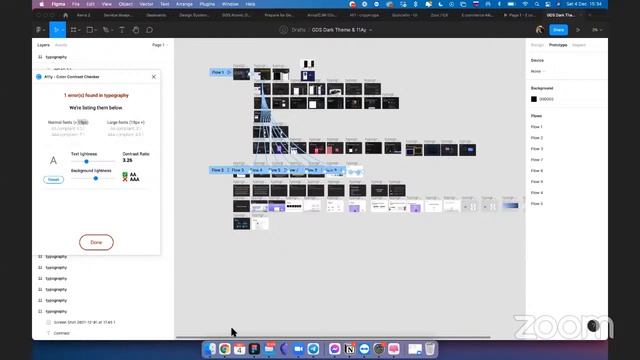Screen dimensions: 640x360
Task: Open Notion from the dock
Action: click(349, 349)
